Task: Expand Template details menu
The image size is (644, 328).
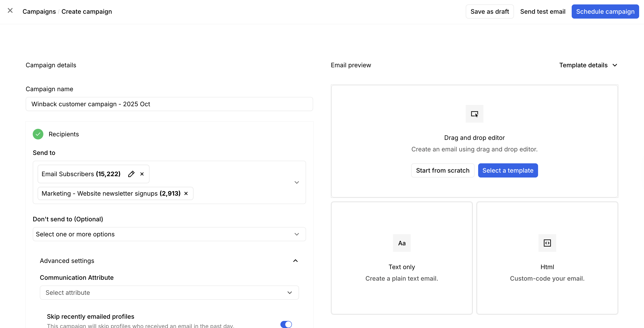Action: point(588,65)
